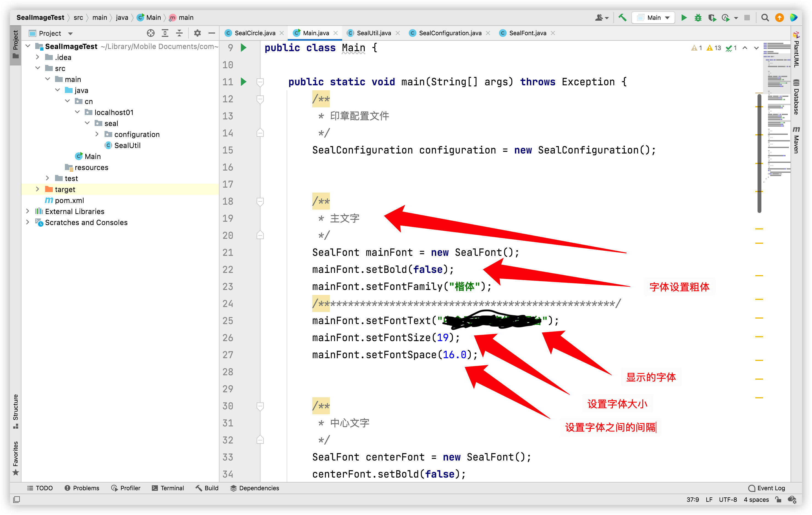Screen dimensions: 812x515
Task: Expand the configuration package
Action: pos(97,134)
